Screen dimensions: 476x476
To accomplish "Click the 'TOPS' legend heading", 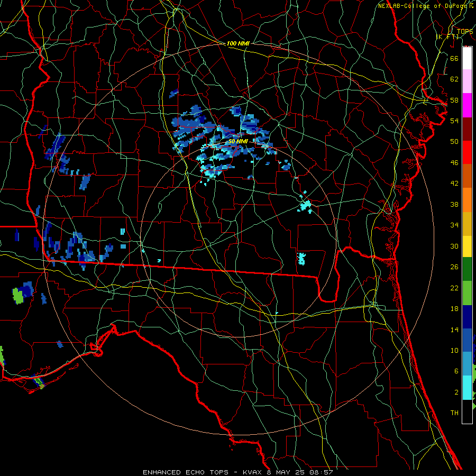I will [465, 31].
